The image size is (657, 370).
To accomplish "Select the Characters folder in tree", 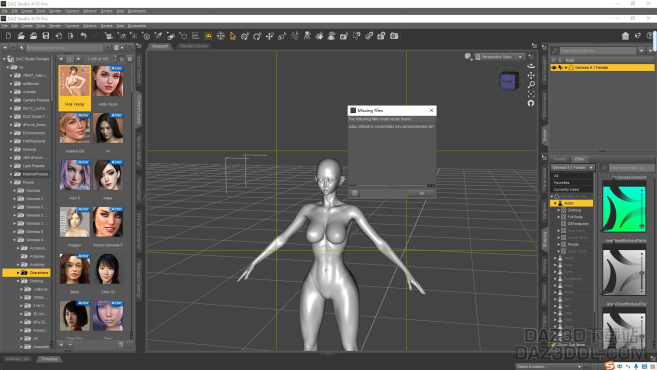I will (x=26, y=273).
